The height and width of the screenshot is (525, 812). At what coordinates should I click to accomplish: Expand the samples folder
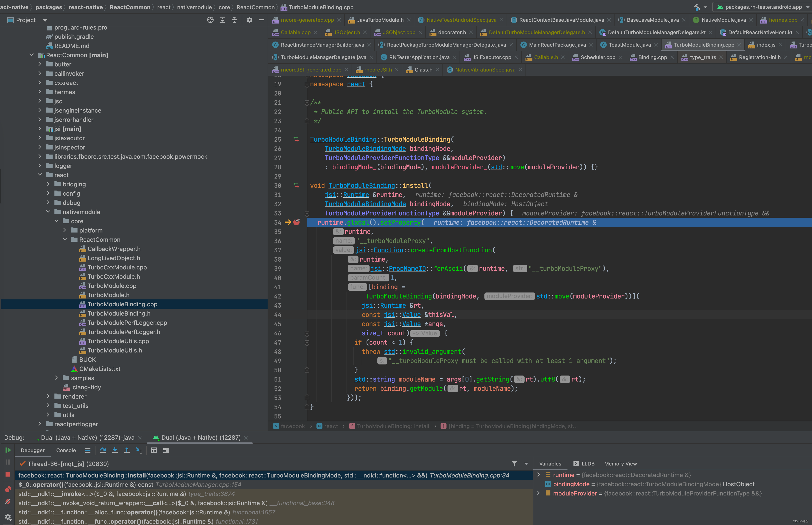(57, 378)
